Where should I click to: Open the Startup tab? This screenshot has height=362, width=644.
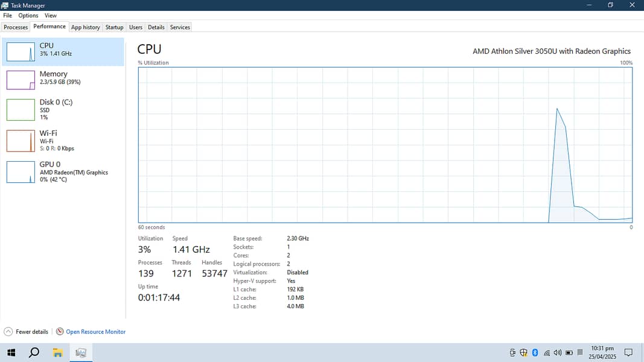click(x=114, y=27)
